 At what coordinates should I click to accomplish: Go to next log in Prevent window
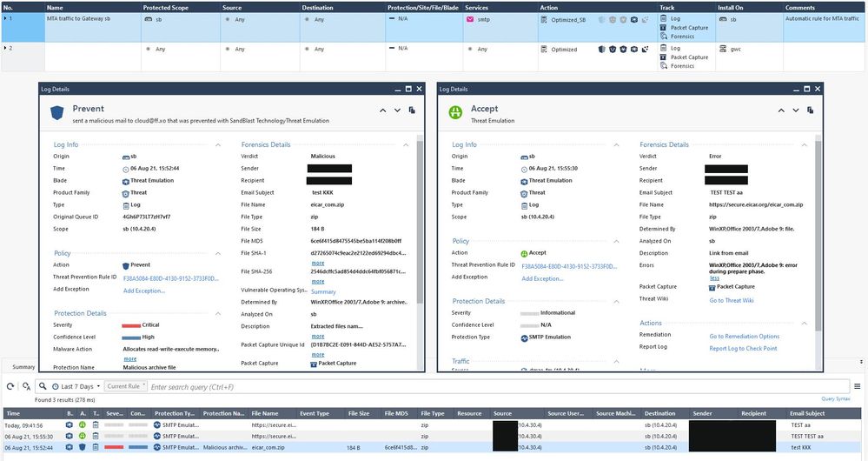(397, 110)
